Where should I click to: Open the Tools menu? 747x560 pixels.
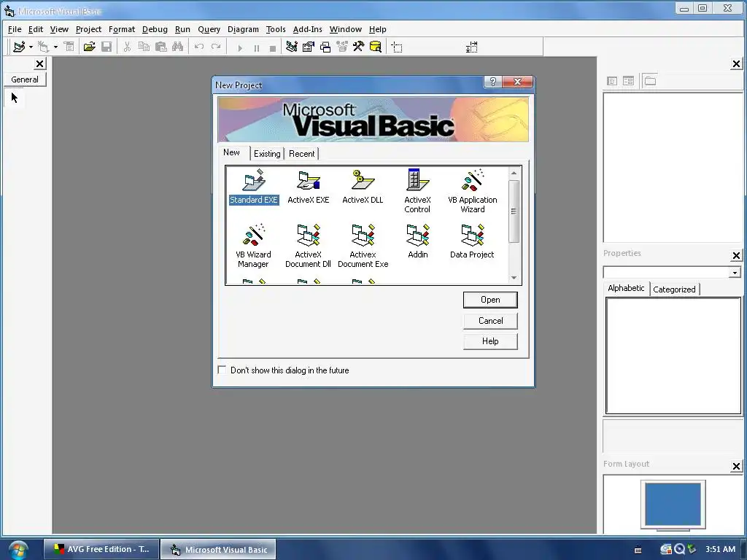click(x=276, y=29)
